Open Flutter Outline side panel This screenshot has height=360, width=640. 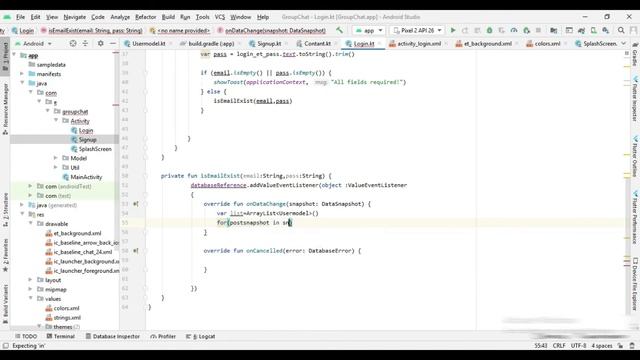tap(635, 157)
